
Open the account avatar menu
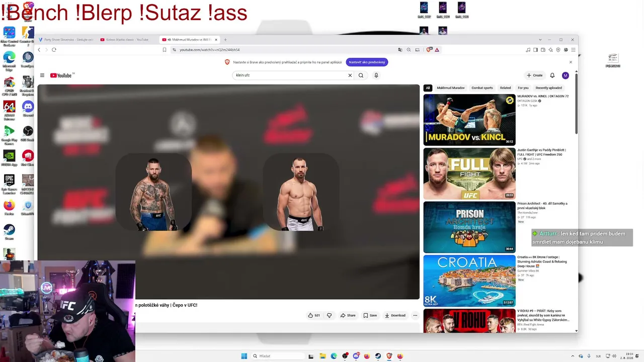click(x=566, y=75)
